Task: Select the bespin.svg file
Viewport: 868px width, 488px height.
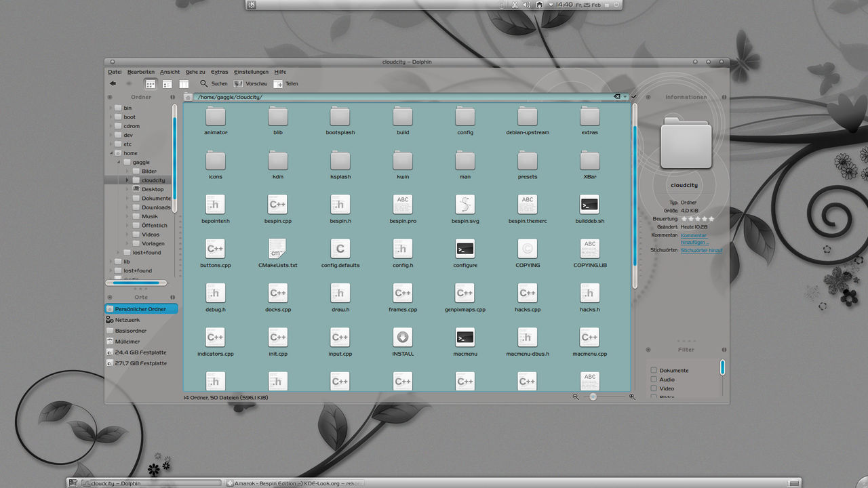Action: click(x=465, y=209)
